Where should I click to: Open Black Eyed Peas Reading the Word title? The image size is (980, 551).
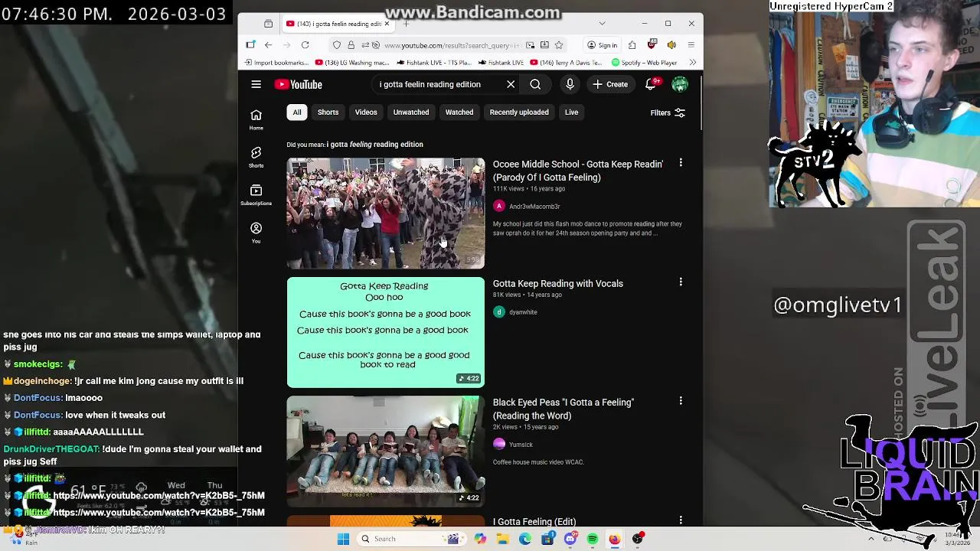[x=563, y=409]
